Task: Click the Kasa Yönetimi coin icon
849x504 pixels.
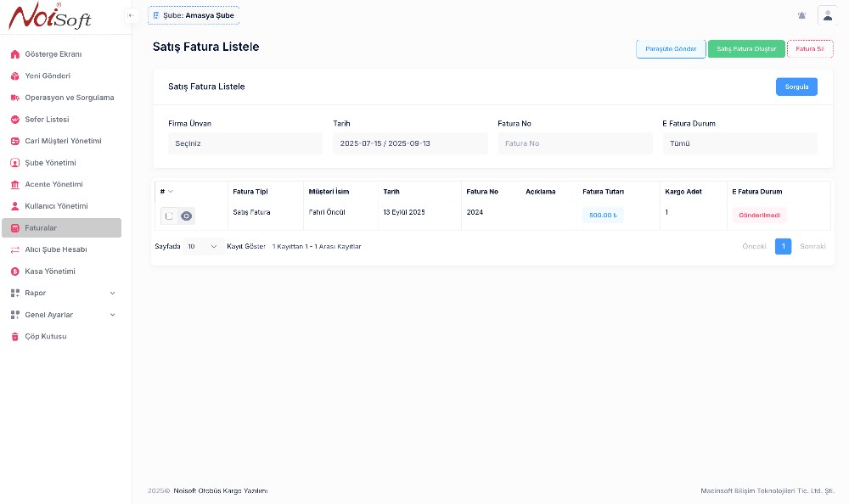Action: coord(15,272)
